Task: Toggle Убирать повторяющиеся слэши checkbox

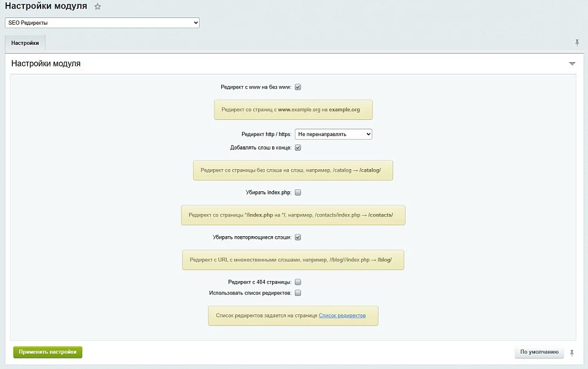Action: 298,237
